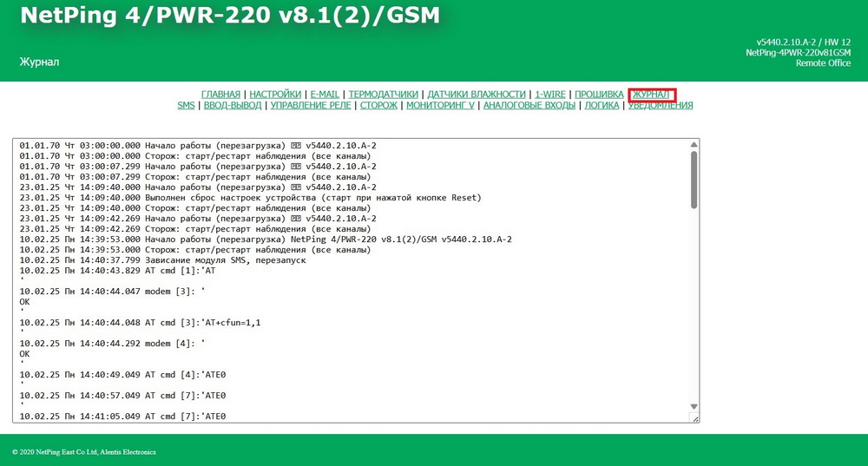868x466 pixels.
Task: Open the ДАТЧИКИ ВЛАЖНОСТИ page
Action: 477,94
